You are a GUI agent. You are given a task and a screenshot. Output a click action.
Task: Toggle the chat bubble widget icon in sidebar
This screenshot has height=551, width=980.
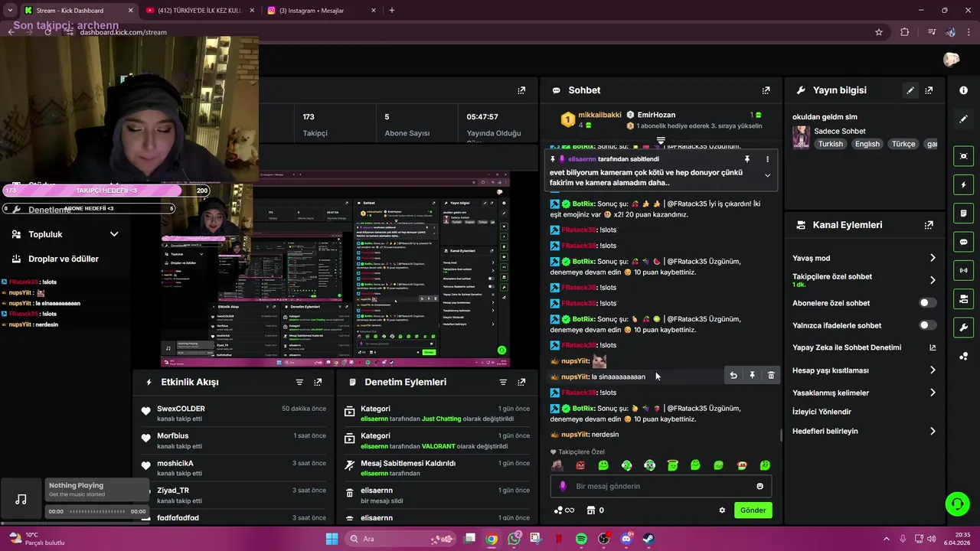[x=963, y=242]
